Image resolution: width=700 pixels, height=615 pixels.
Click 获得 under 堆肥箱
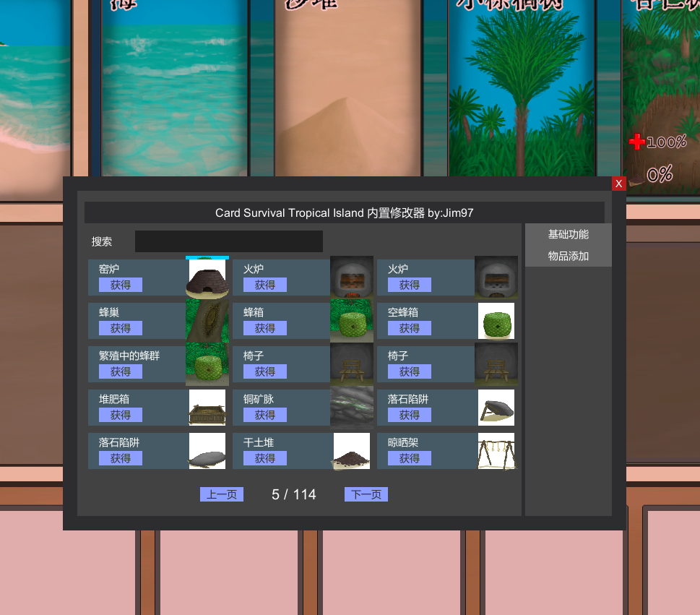click(121, 415)
